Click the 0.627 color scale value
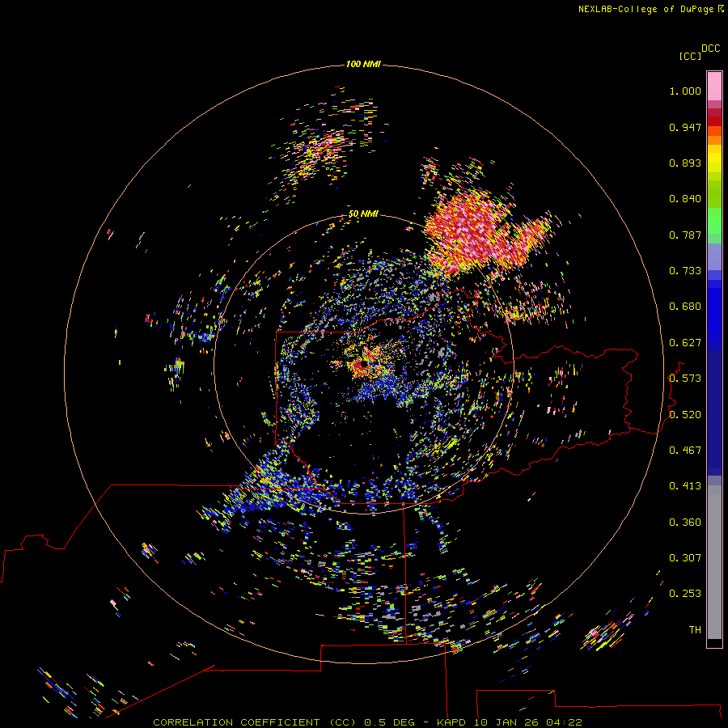 (685, 343)
